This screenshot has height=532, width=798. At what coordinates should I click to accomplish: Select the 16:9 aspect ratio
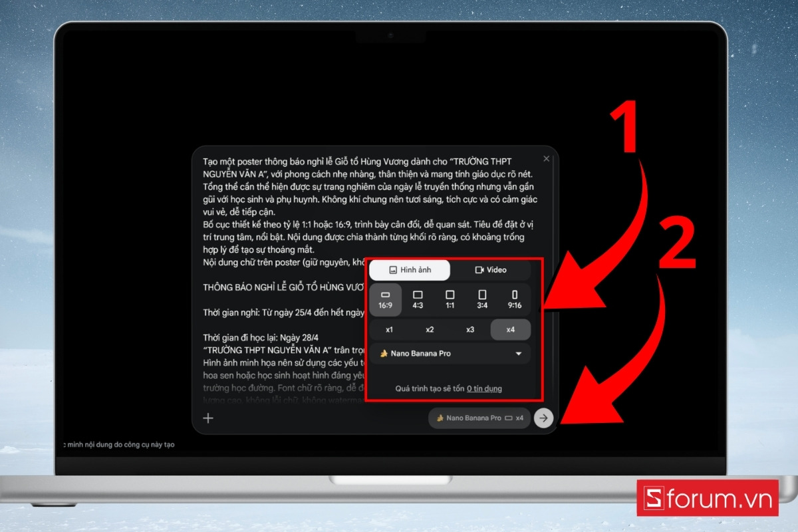(x=386, y=299)
